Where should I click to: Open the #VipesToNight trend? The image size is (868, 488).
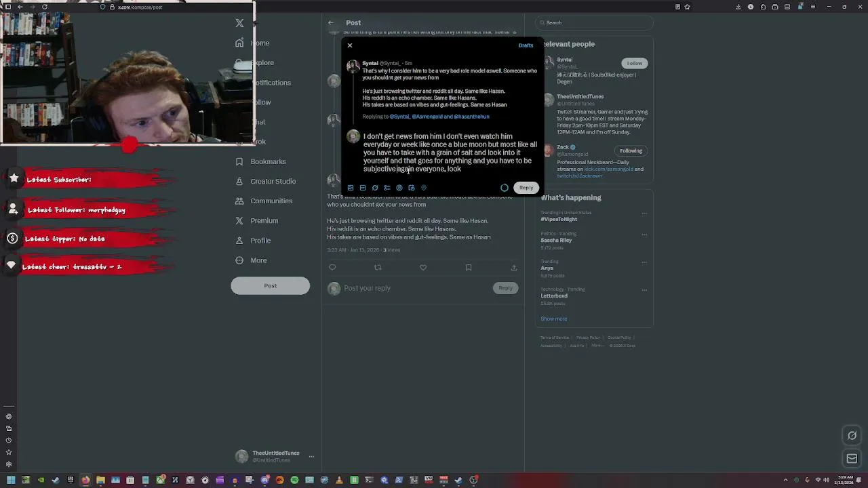pos(559,219)
